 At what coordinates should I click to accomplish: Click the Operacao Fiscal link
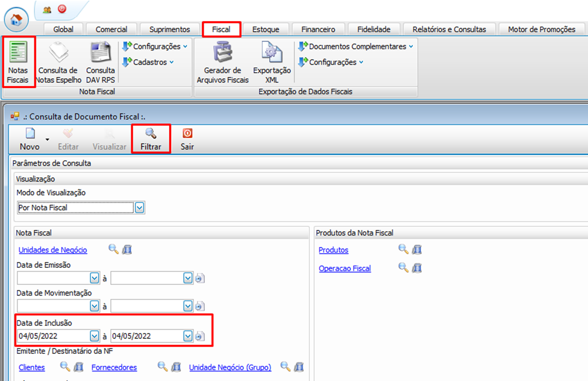(x=345, y=268)
